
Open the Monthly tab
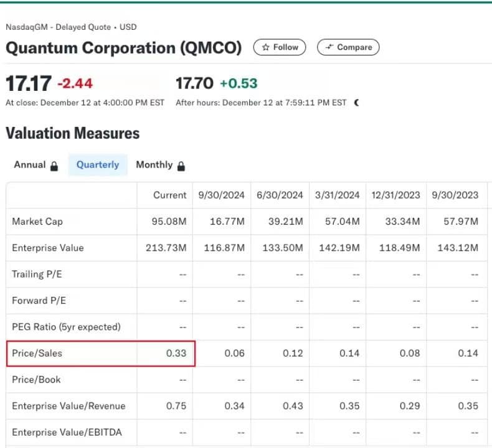[154, 165]
